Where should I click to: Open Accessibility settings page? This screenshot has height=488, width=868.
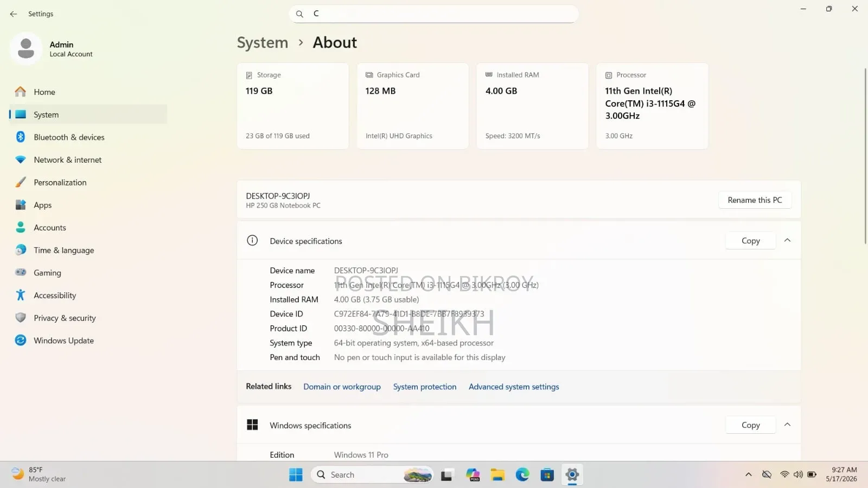tap(88, 296)
